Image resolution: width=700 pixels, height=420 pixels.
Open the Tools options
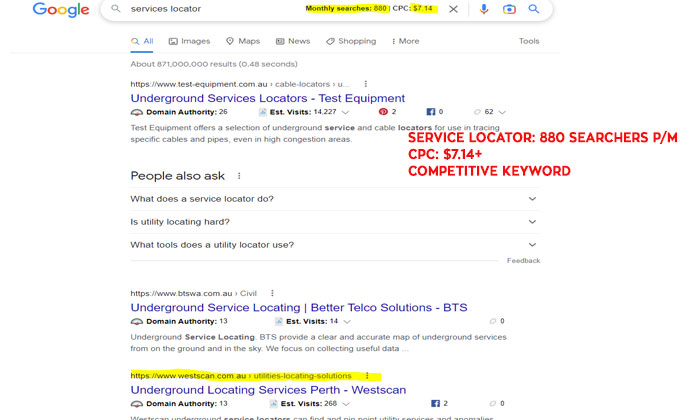pyautogui.click(x=529, y=41)
